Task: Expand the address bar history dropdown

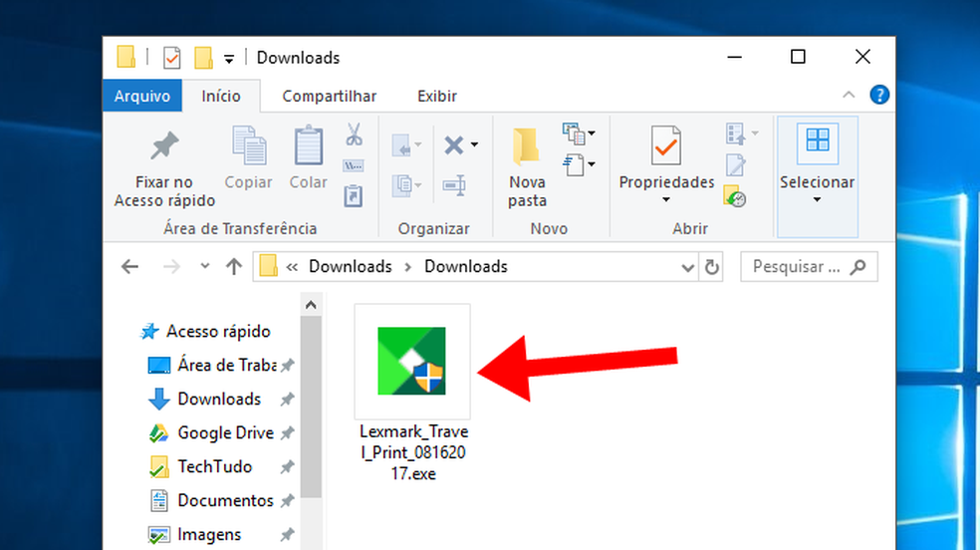Action: point(687,267)
